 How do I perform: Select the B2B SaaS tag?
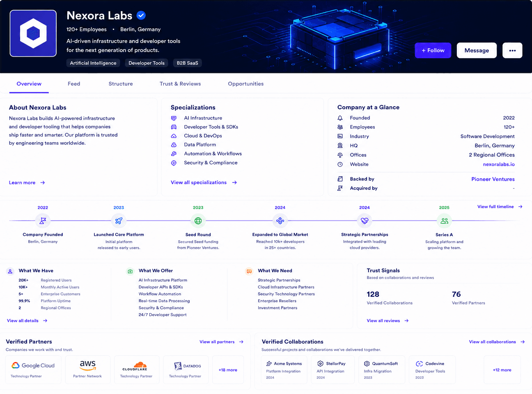point(188,63)
